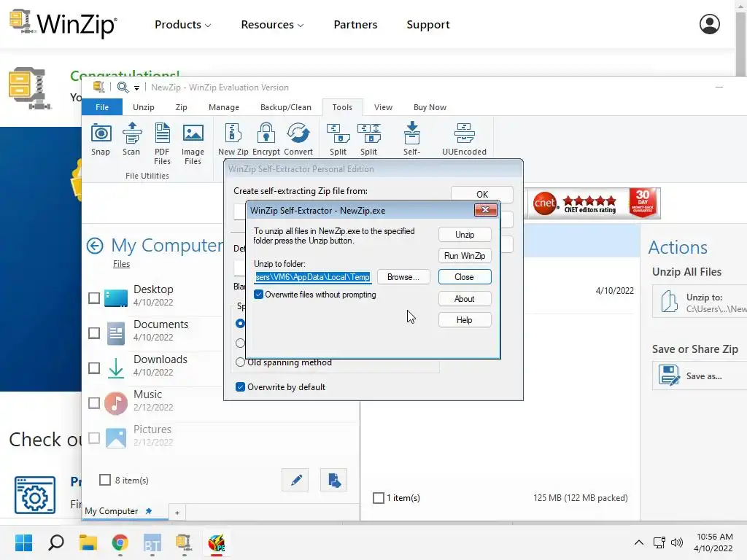Click the Unzip to folder path field

click(312, 276)
